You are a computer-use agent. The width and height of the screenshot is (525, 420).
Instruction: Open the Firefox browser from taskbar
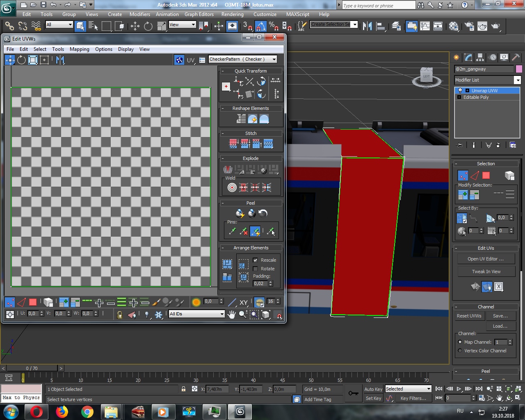62,411
